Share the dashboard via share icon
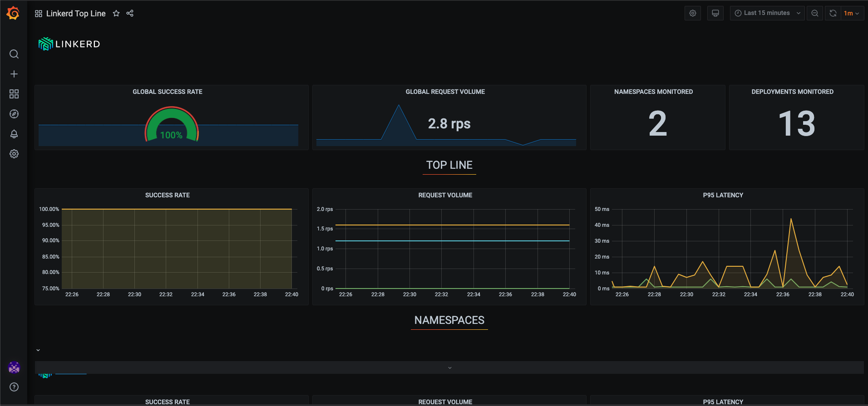Image resolution: width=868 pixels, height=406 pixels. (x=130, y=13)
